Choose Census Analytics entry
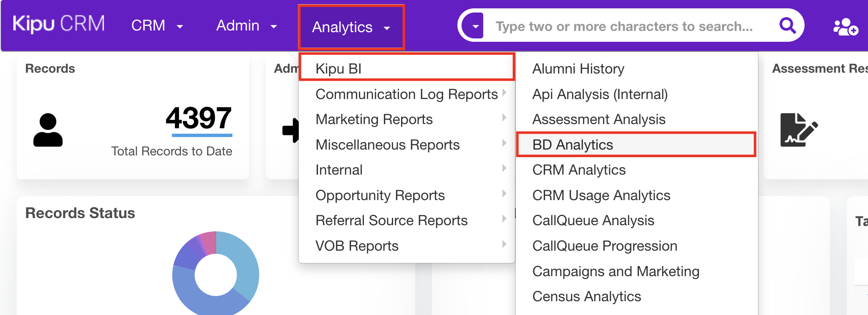 click(x=586, y=297)
